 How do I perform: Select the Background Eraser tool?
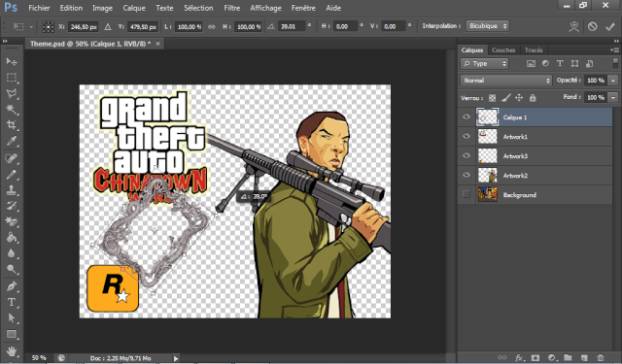coord(12,221)
